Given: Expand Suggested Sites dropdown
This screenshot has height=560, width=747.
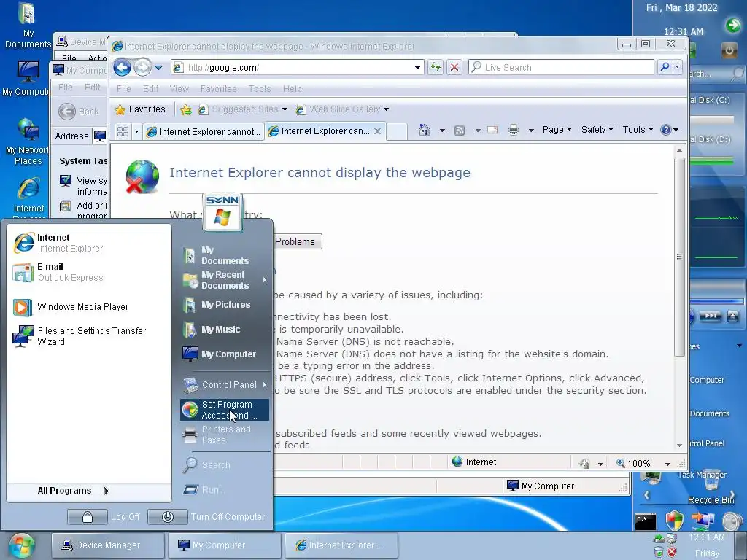Looking at the screenshot, I should tap(285, 109).
